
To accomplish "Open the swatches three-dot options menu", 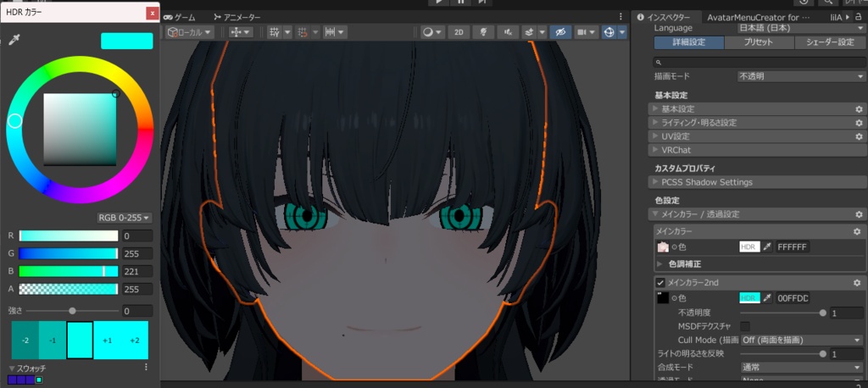I will (146, 367).
